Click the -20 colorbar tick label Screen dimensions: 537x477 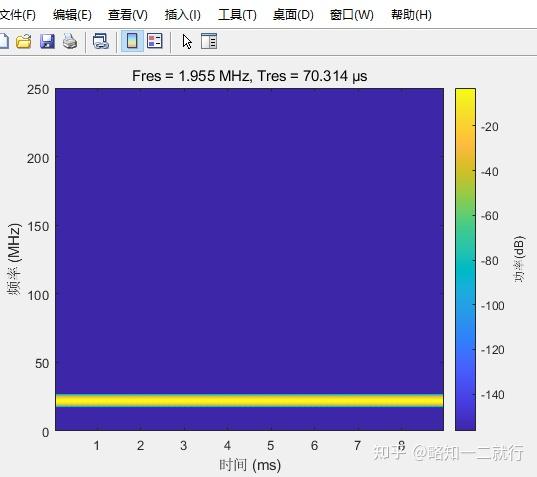pos(490,127)
